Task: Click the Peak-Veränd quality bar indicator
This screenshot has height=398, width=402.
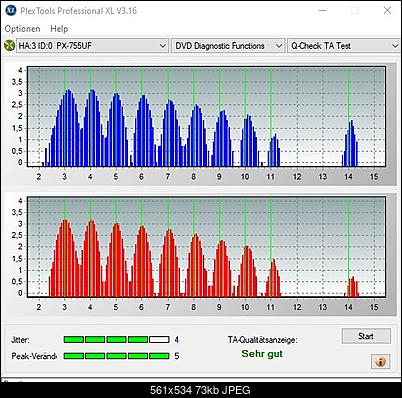Action: click(x=116, y=356)
